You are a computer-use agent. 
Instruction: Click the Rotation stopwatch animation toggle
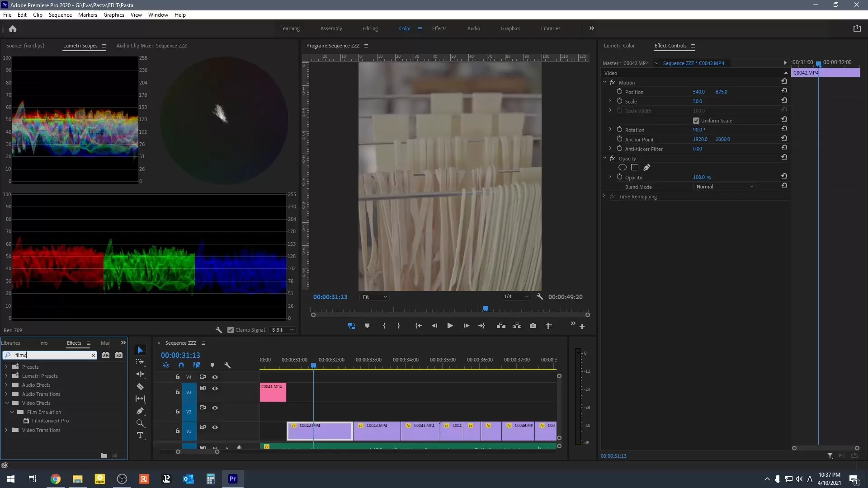click(x=619, y=130)
